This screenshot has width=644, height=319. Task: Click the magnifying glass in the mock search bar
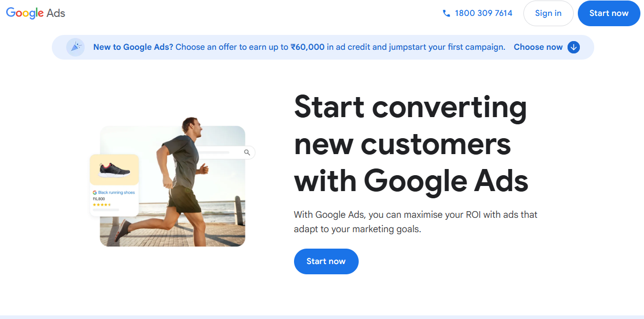tap(247, 153)
